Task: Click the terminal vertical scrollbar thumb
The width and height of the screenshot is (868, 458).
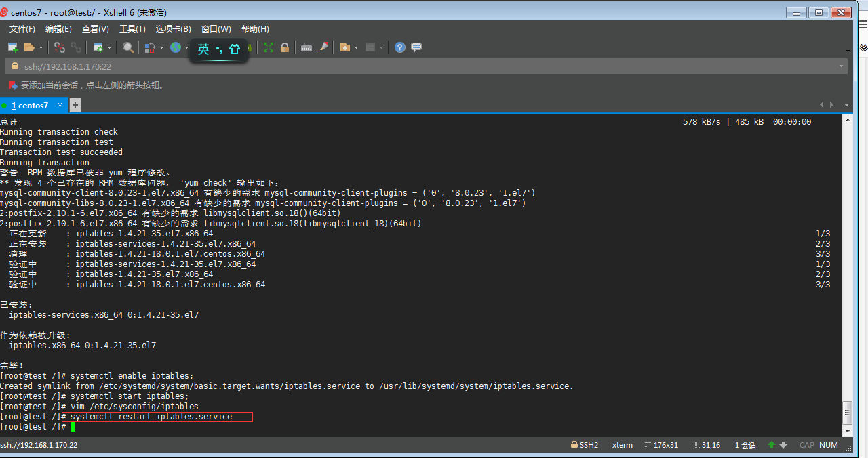Action: (x=846, y=412)
